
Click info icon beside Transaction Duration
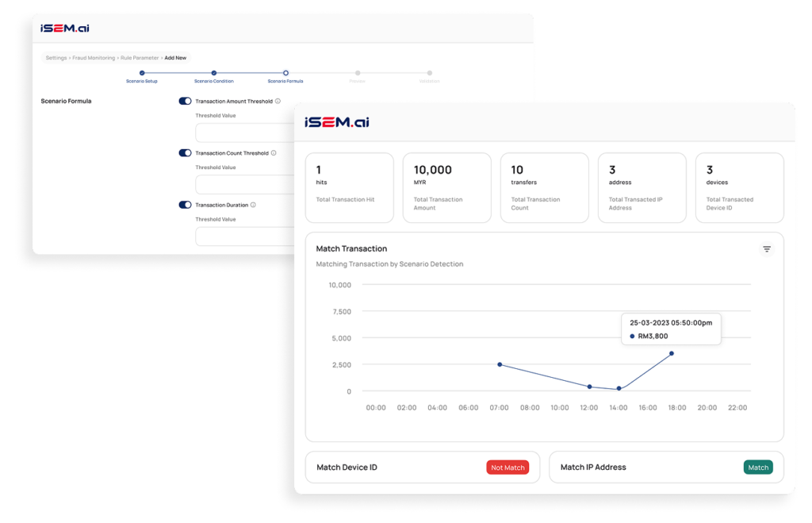tap(253, 205)
